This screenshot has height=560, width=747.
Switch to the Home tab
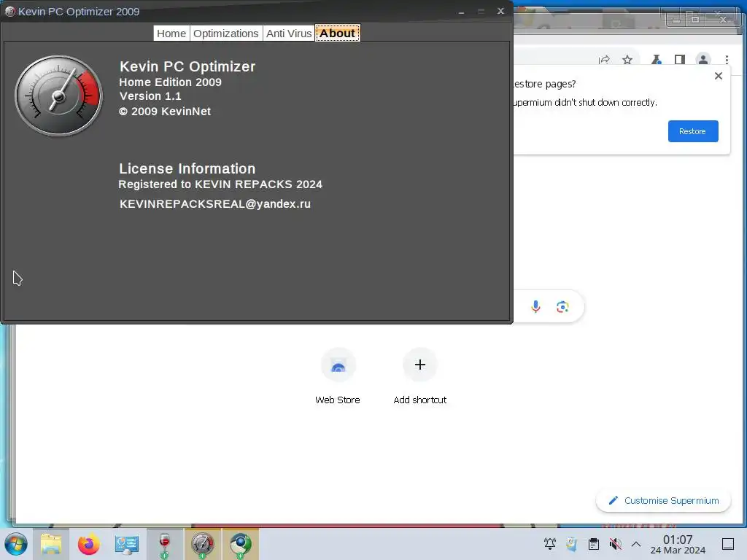(171, 34)
